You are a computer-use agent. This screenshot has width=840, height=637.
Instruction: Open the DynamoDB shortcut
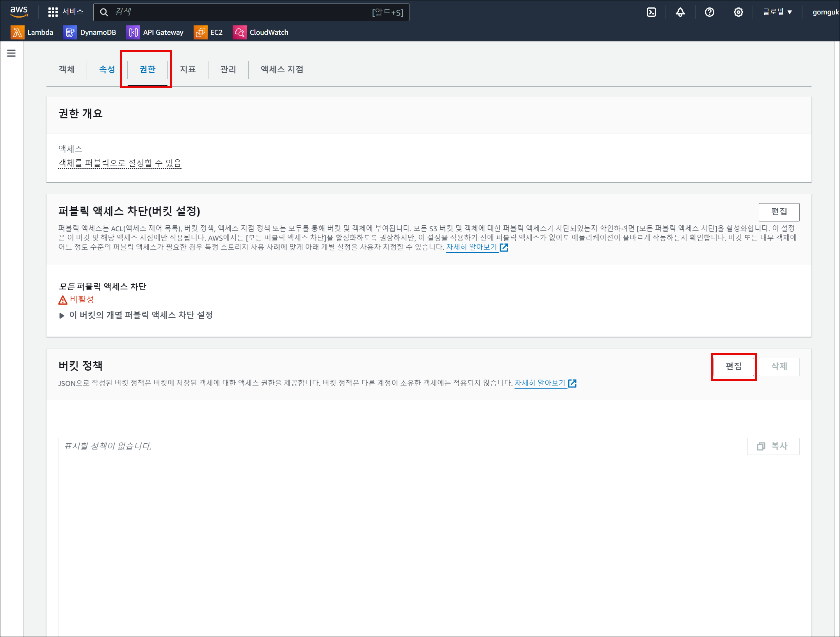click(x=90, y=32)
